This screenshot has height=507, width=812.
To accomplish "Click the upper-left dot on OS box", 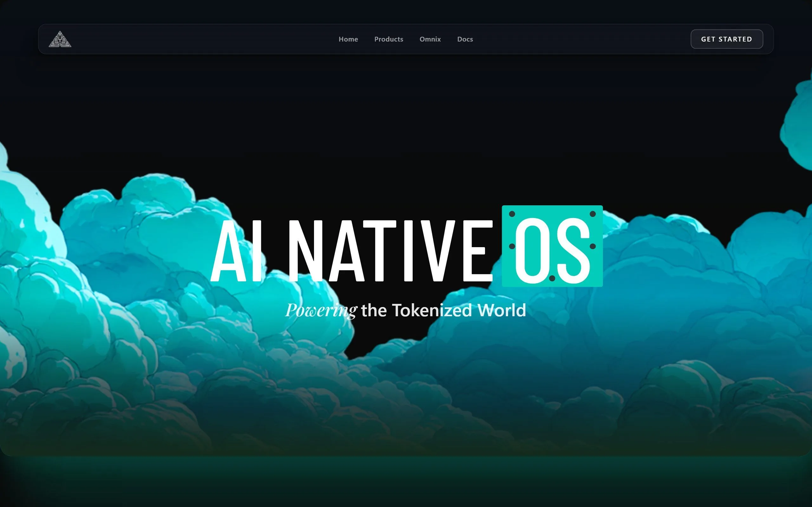I will coord(512,214).
